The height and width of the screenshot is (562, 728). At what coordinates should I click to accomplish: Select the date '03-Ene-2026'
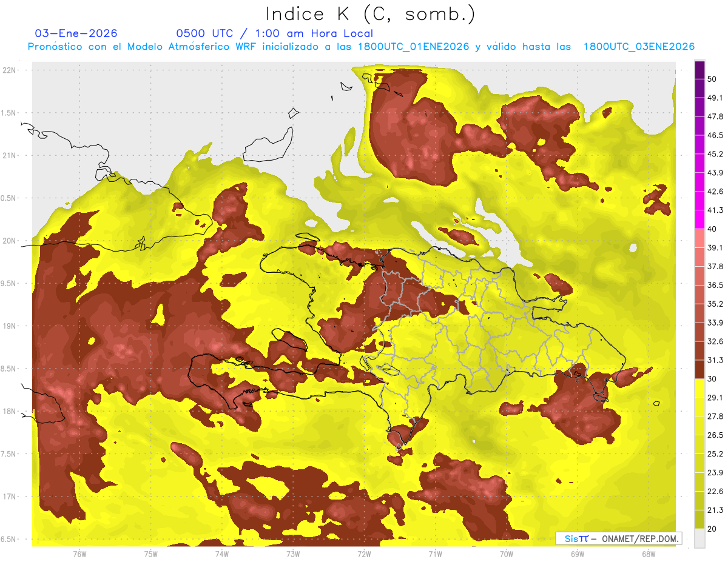click(x=76, y=33)
